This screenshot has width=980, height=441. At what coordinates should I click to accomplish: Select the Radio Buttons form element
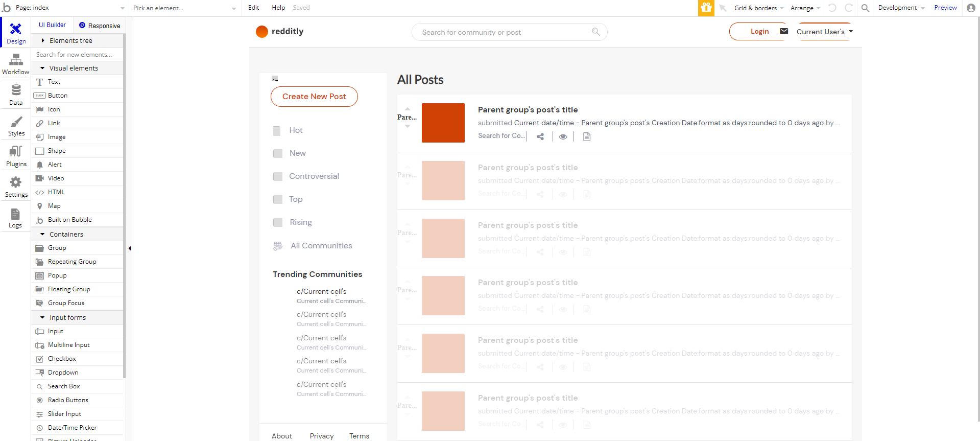pos(78,400)
